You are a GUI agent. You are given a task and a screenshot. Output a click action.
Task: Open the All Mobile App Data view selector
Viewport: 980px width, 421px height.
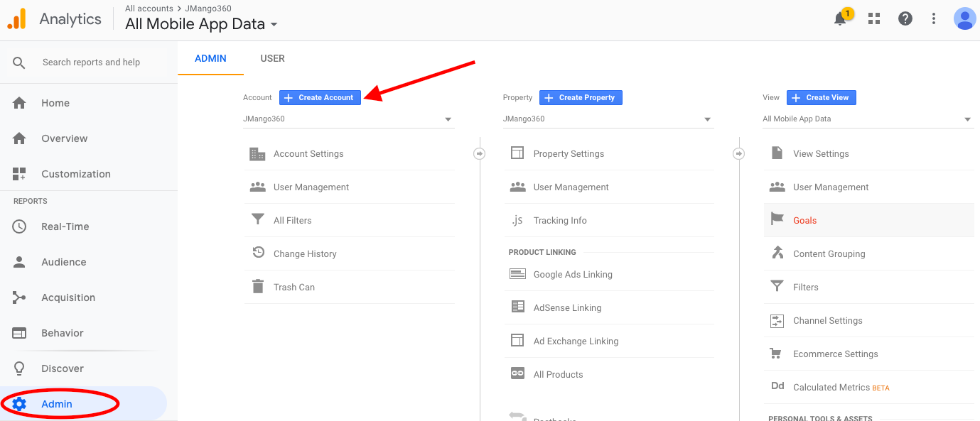click(x=201, y=24)
